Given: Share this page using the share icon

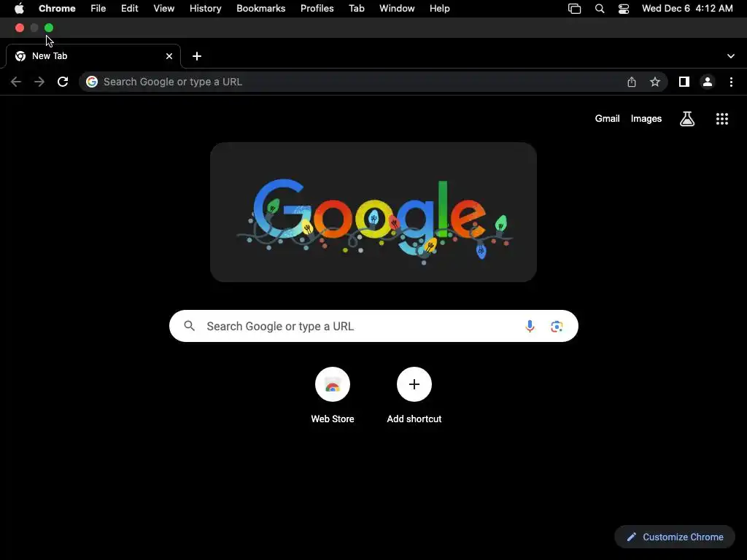Looking at the screenshot, I should (x=632, y=82).
